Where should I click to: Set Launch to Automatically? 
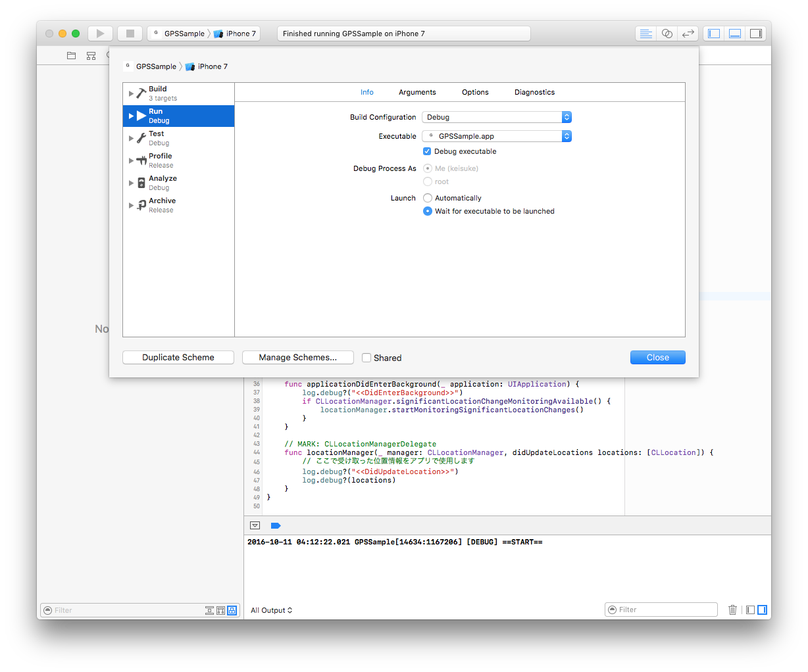coord(428,197)
